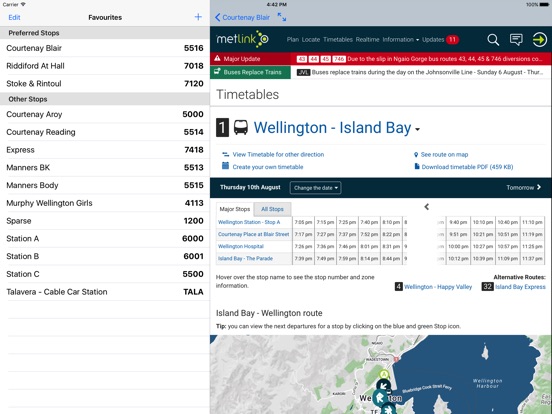Select the Courtenay Aroy 5000 stop
Viewport: 552px width, 414px height.
[105, 114]
